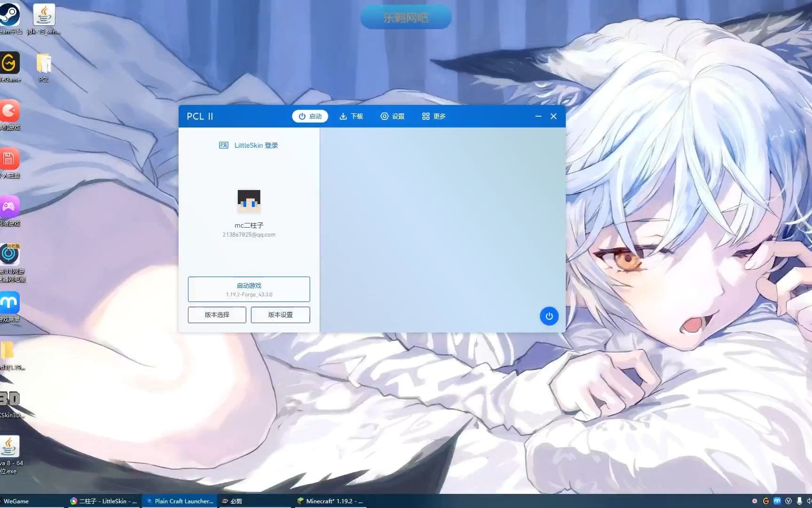812x508 pixels.
Task: Open the 更多 more tab
Action: (434, 116)
